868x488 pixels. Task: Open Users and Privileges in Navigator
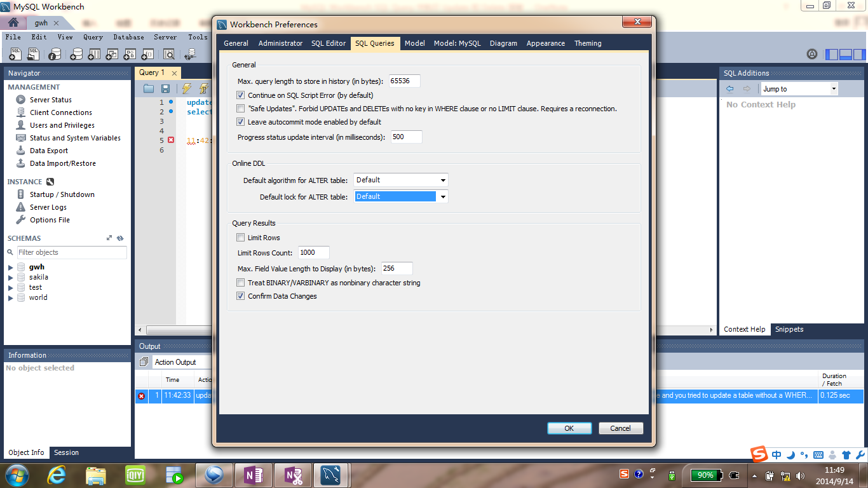[x=62, y=125]
